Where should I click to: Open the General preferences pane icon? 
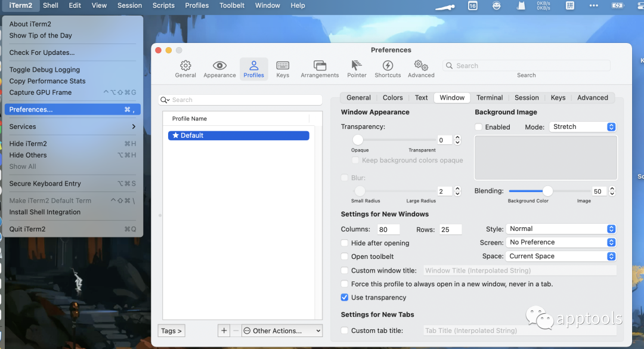coord(185,66)
